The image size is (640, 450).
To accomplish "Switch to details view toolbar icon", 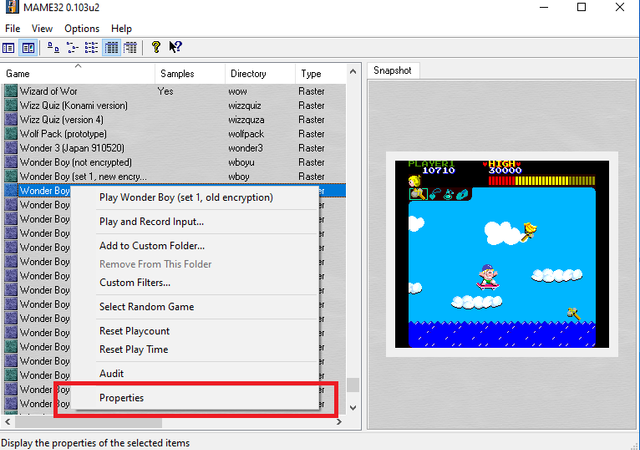I will click(x=111, y=48).
